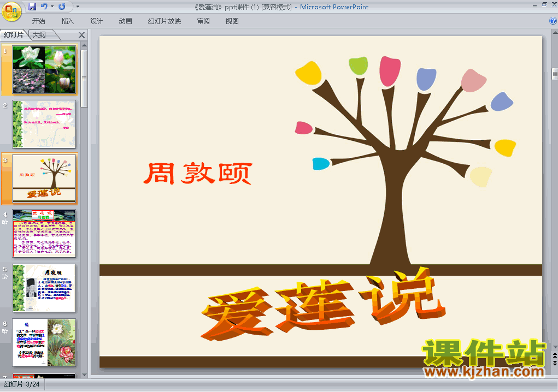Open the 审阅 ribbon tab
This screenshot has width=558, height=392.
pyautogui.click(x=203, y=21)
